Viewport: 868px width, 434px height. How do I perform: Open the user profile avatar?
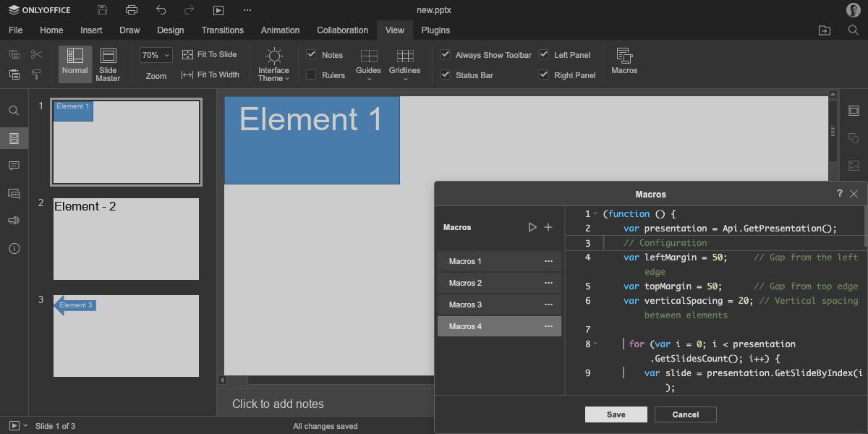pyautogui.click(x=854, y=10)
